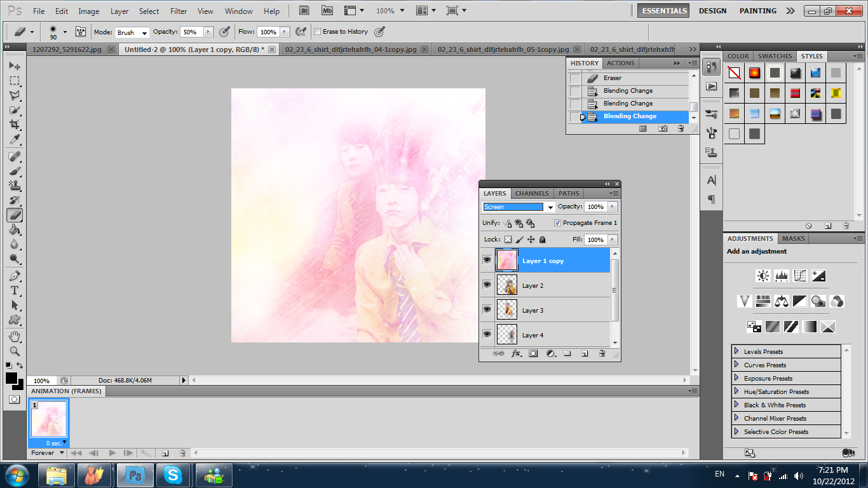This screenshot has height=488, width=868.
Task: Select the Healing Brush tool
Action: pos(15,156)
